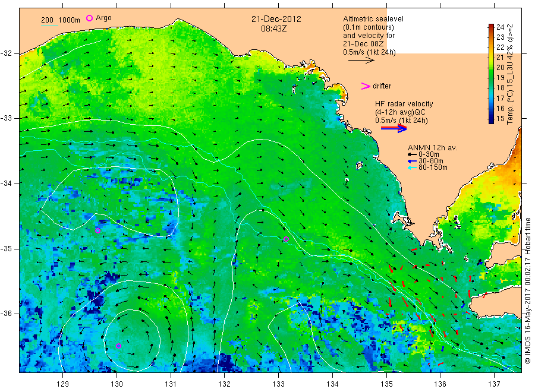Click the '15' color bar label
The image size is (535, 392).
pos(500,119)
